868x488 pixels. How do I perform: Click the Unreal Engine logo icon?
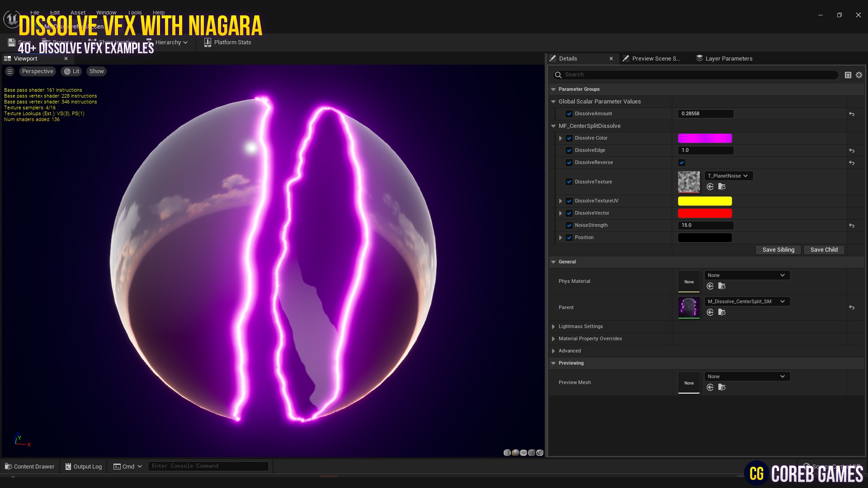point(11,19)
